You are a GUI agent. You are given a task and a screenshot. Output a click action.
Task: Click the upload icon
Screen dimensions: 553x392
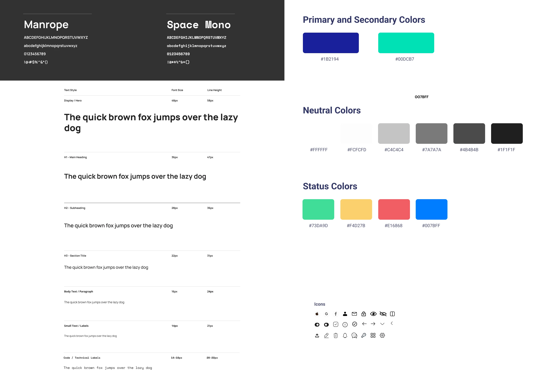click(317, 335)
